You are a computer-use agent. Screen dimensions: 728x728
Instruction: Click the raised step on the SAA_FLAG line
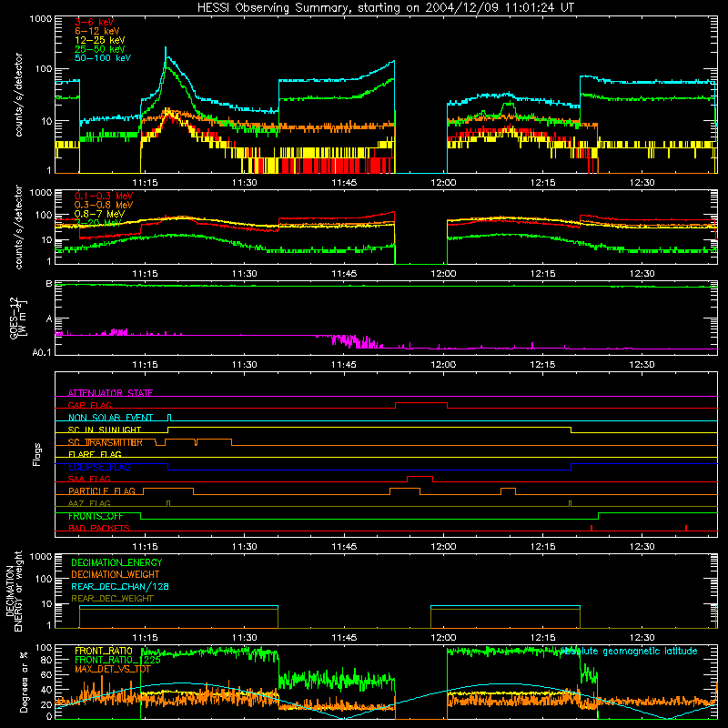(x=420, y=477)
